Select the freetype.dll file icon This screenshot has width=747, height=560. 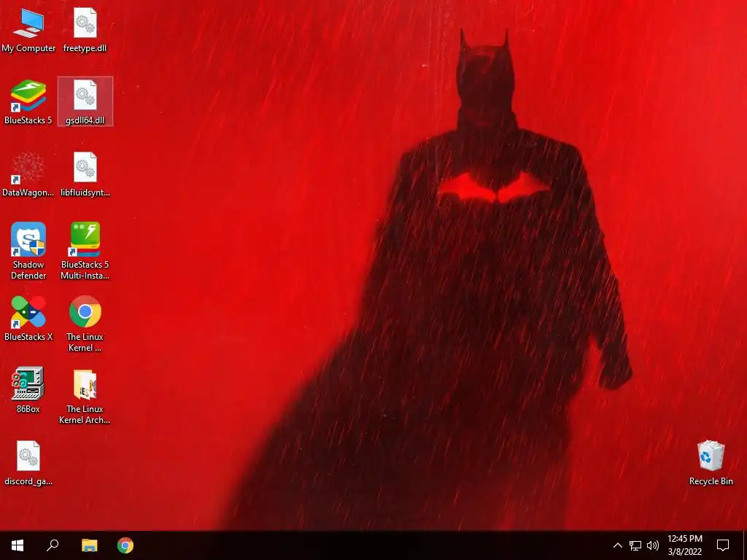(x=85, y=29)
